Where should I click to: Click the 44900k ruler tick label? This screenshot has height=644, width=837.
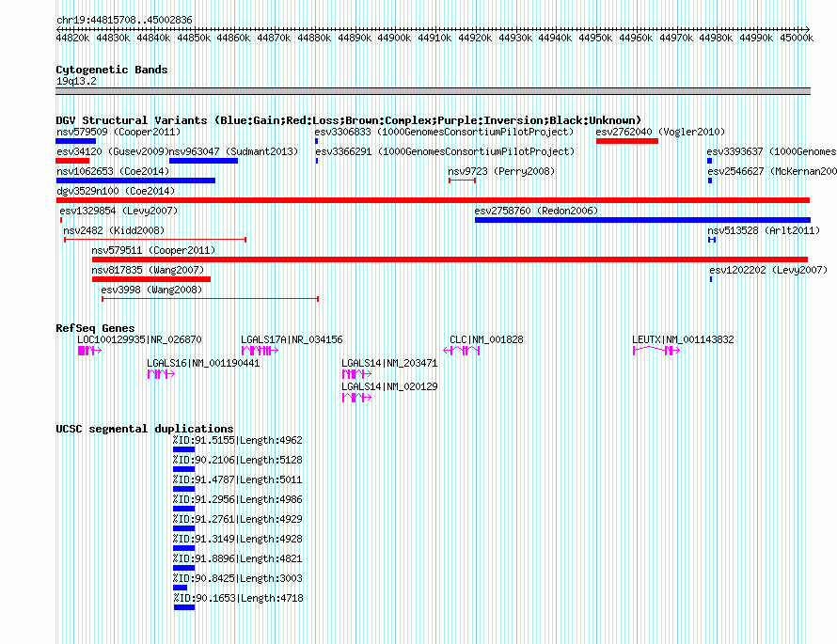click(394, 38)
